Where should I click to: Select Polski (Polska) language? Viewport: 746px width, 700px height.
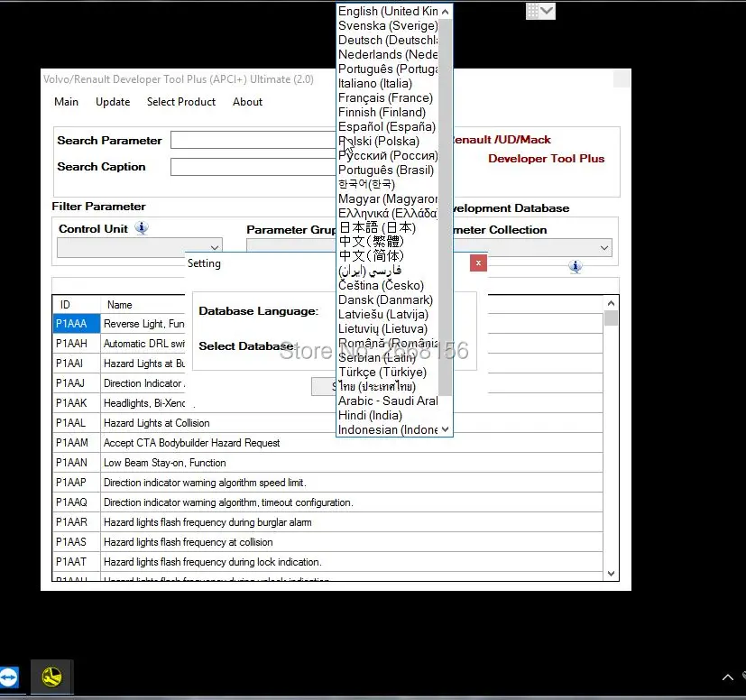tap(388, 142)
